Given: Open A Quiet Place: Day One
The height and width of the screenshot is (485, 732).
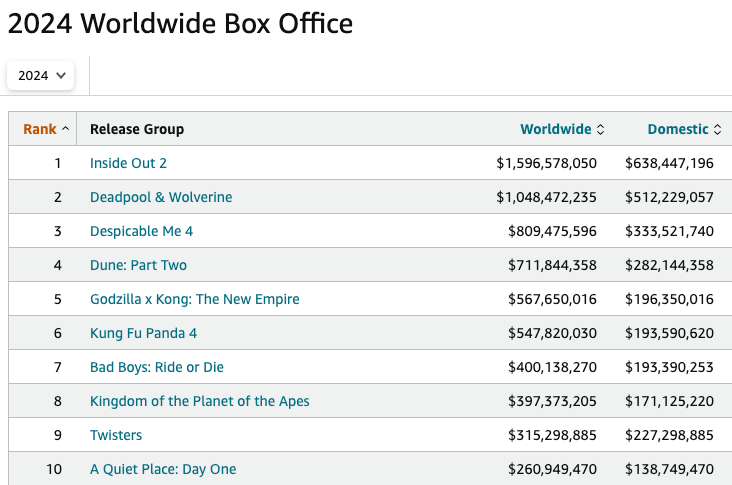Looking at the screenshot, I should point(163,469).
